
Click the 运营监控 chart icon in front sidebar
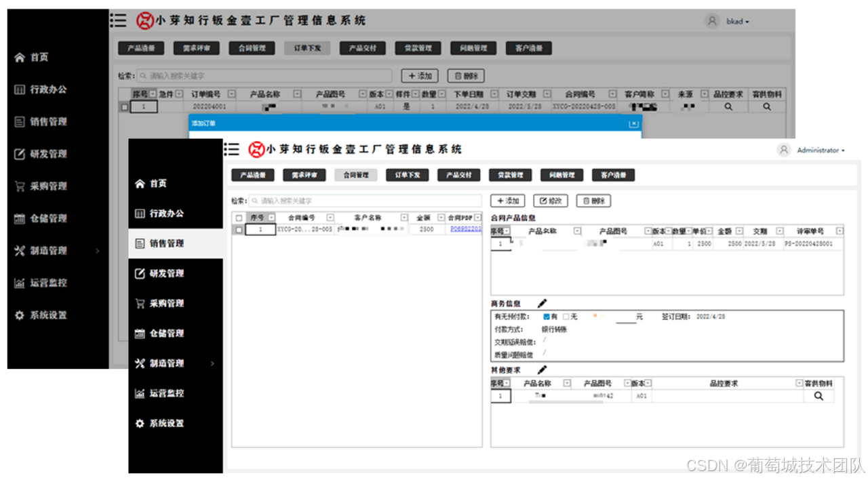pyautogui.click(x=140, y=393)
